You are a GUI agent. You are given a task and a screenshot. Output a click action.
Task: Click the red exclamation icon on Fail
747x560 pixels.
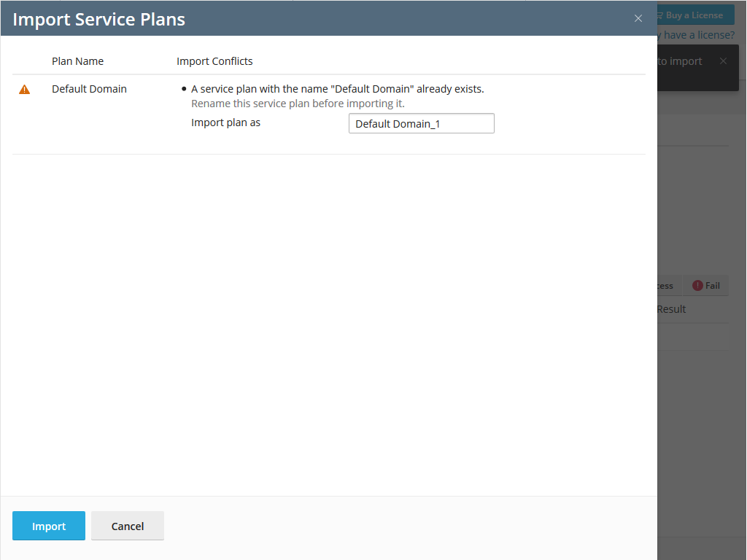point(697,286)
